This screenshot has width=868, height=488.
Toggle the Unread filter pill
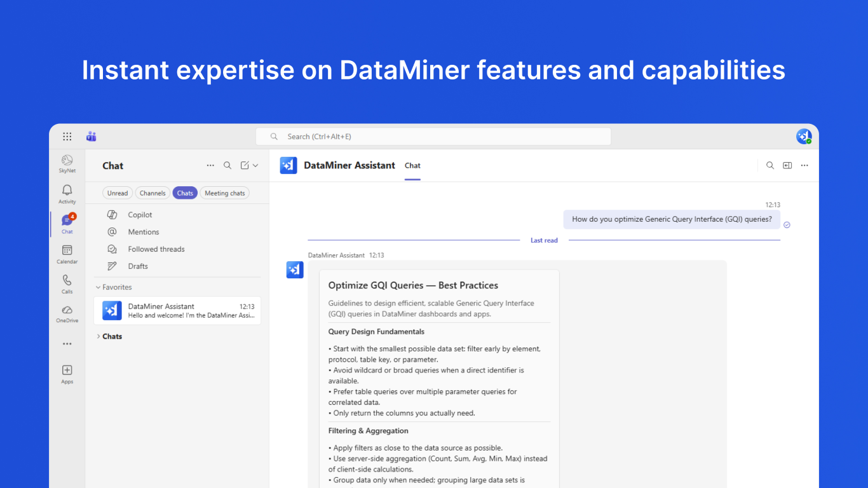[118, 193]
